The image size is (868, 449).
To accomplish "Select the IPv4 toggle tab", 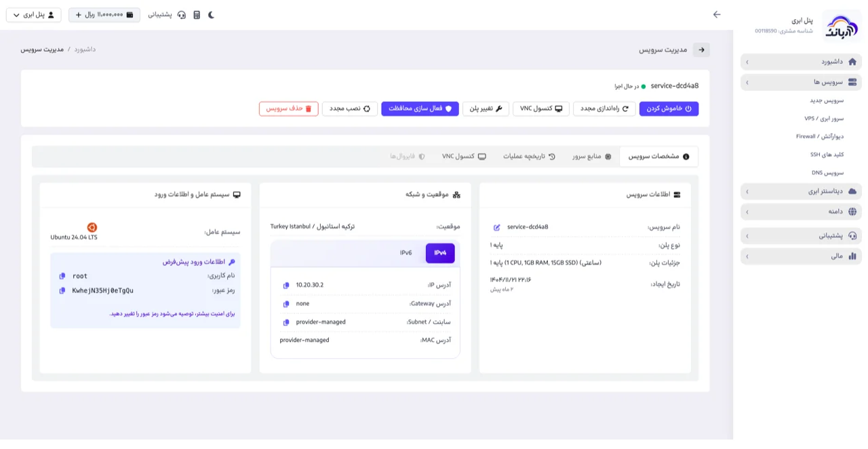I will click(440, 253).
